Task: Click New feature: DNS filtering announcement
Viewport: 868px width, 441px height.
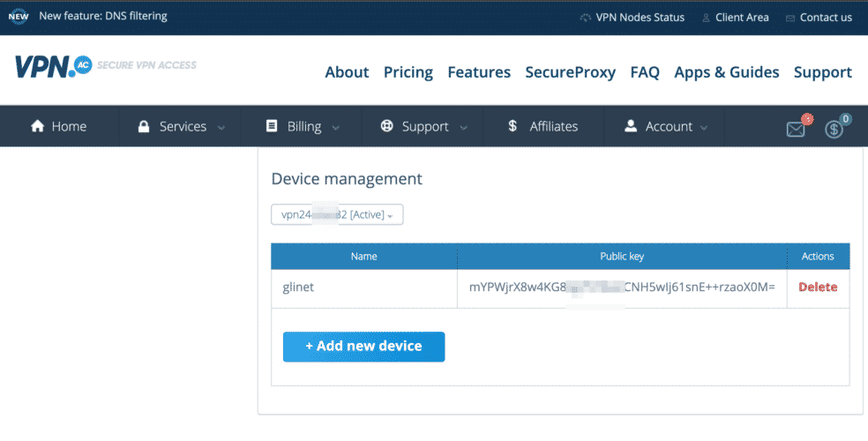Action: pyautogui.click(x=103, y=16)
